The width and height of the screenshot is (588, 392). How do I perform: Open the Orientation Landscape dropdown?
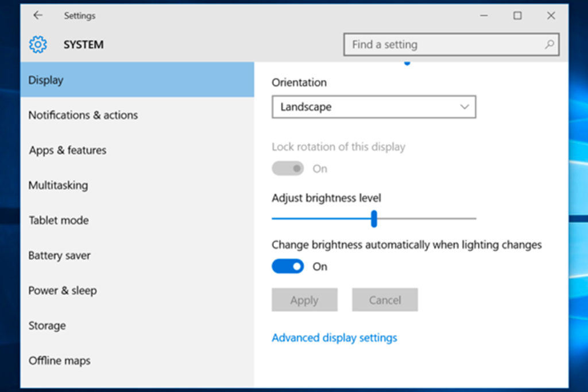[374, 107]
